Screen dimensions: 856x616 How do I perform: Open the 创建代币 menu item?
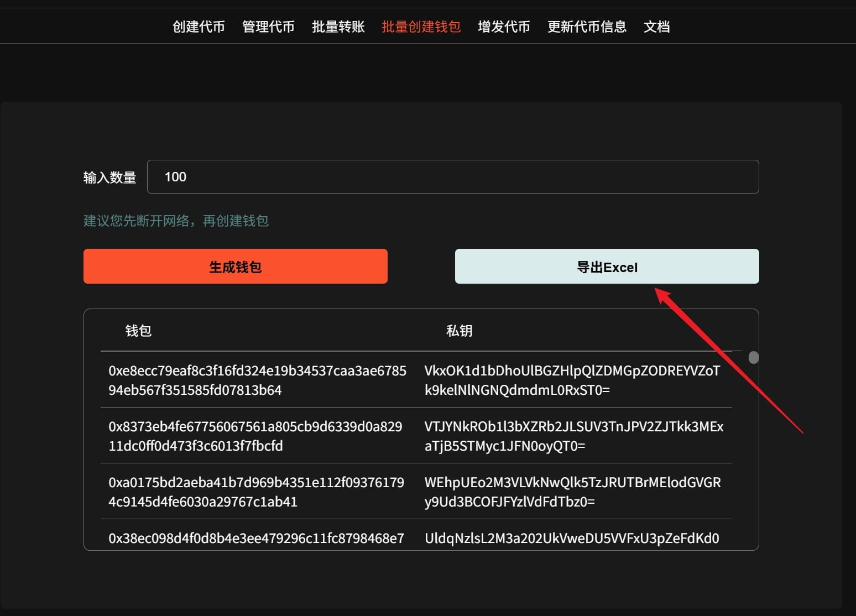[199, 27]
